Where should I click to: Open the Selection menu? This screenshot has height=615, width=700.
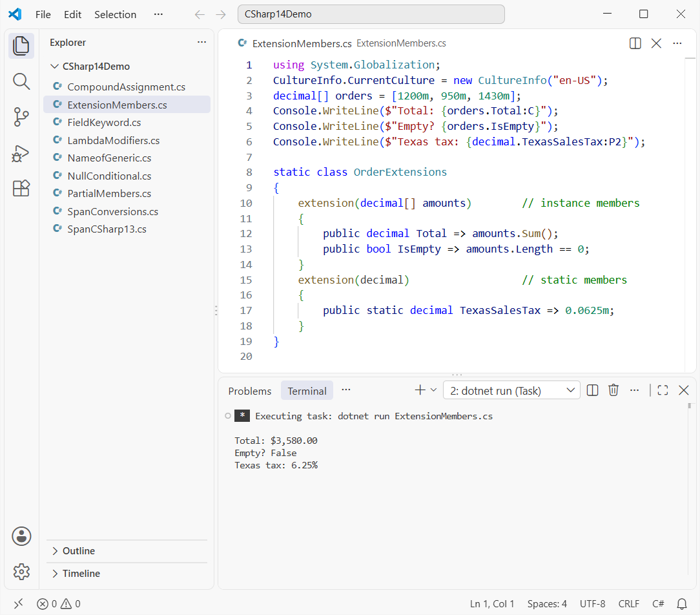point(115,15)
